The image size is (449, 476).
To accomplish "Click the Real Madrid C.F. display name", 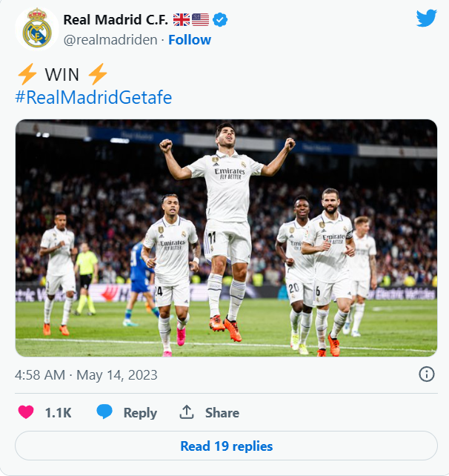I will pyautogui.click(x=116, y=20).
